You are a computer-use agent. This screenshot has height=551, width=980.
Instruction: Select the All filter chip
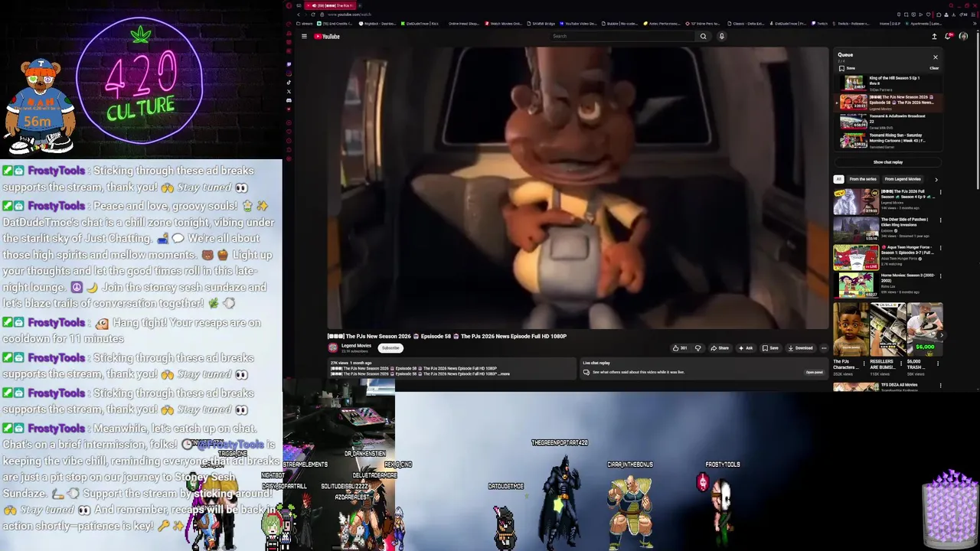(x=838, y=179)
